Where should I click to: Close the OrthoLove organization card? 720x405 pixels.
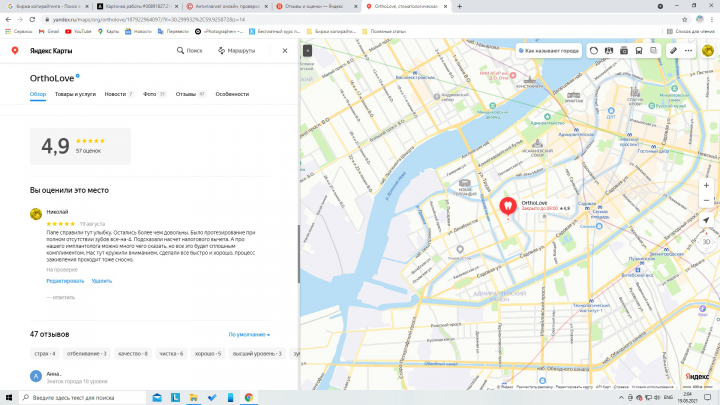pos(285,51)
